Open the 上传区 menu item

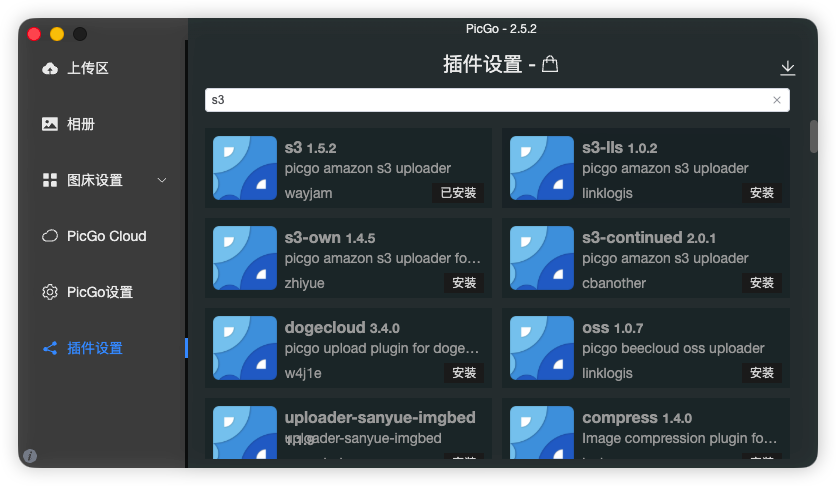87,68
